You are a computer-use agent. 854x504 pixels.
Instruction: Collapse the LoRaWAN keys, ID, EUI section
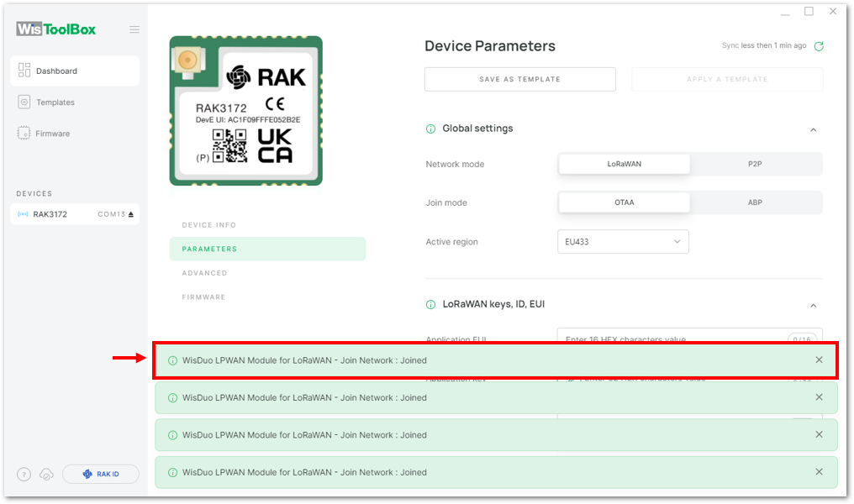[813, 305]
